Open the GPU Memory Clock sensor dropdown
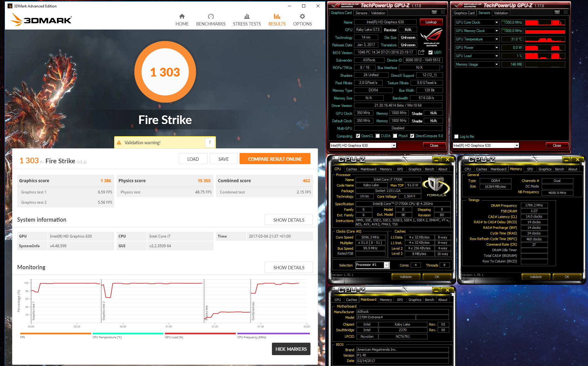 coord(497,31)
